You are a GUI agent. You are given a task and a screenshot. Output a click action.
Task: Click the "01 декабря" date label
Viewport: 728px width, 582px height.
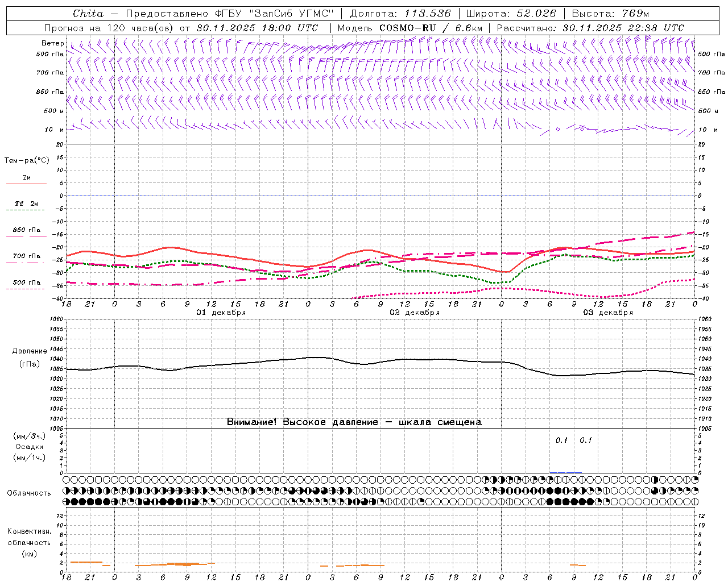221,313
